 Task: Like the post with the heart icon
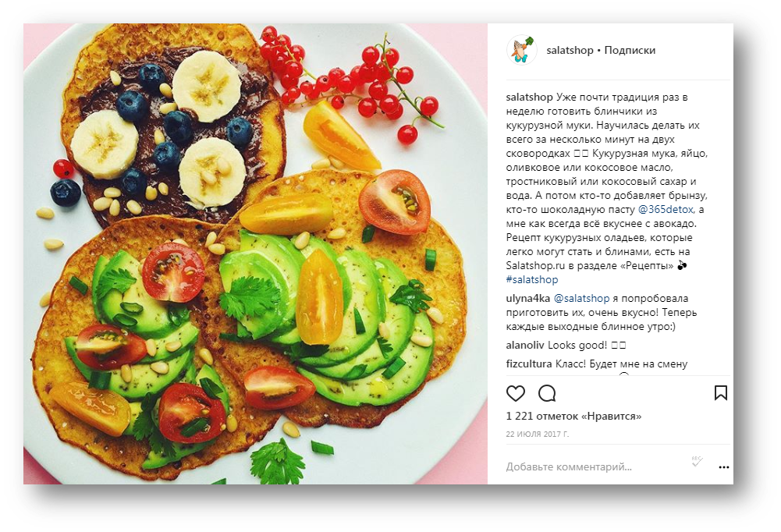516,393
